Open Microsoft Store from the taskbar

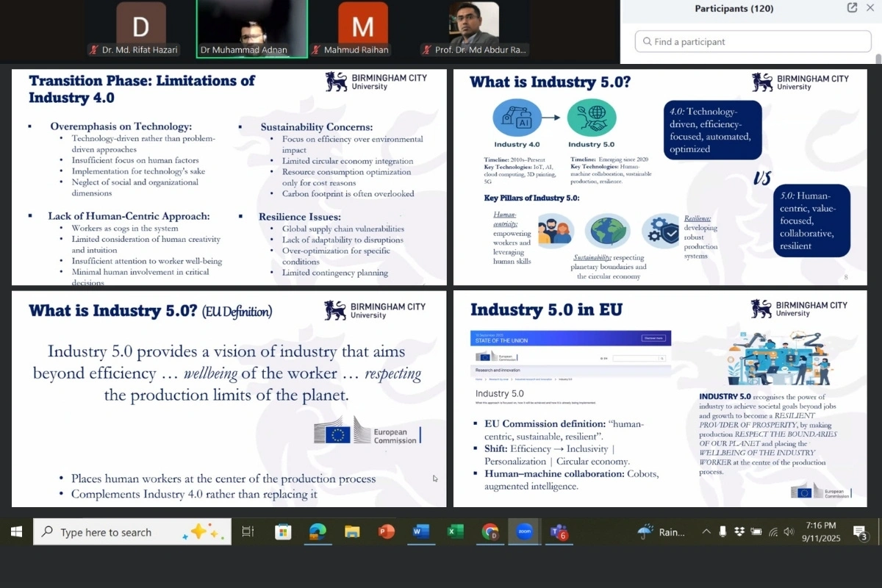click(283, 531)
